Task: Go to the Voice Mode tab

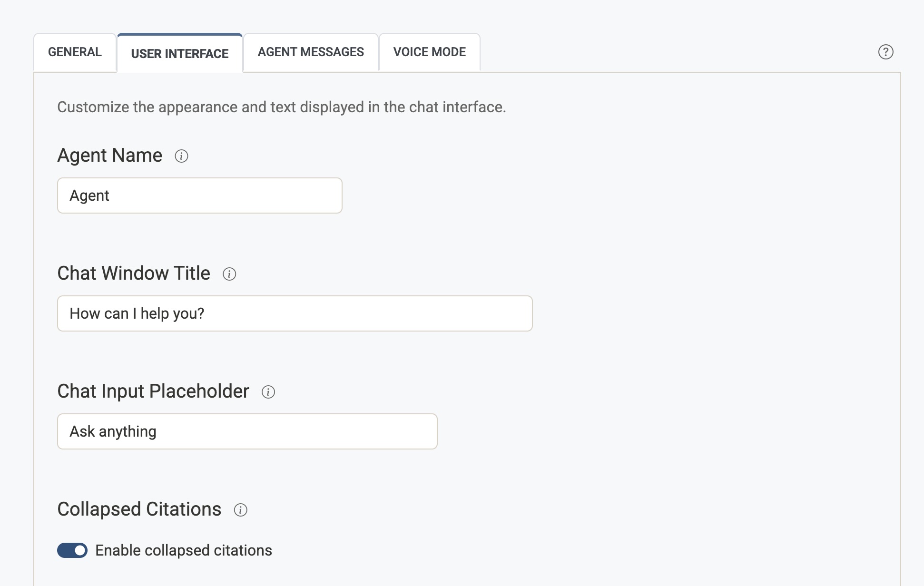Action: (x=429, y=52)
